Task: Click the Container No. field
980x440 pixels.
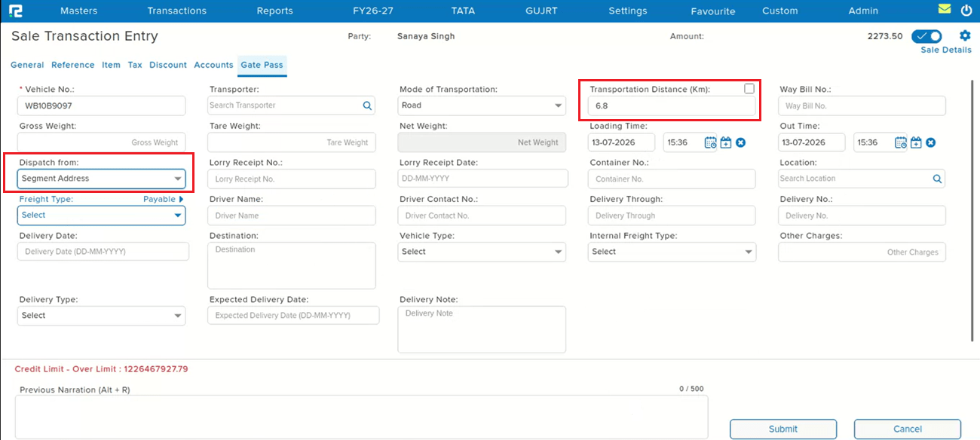Action: pos(672,179)
